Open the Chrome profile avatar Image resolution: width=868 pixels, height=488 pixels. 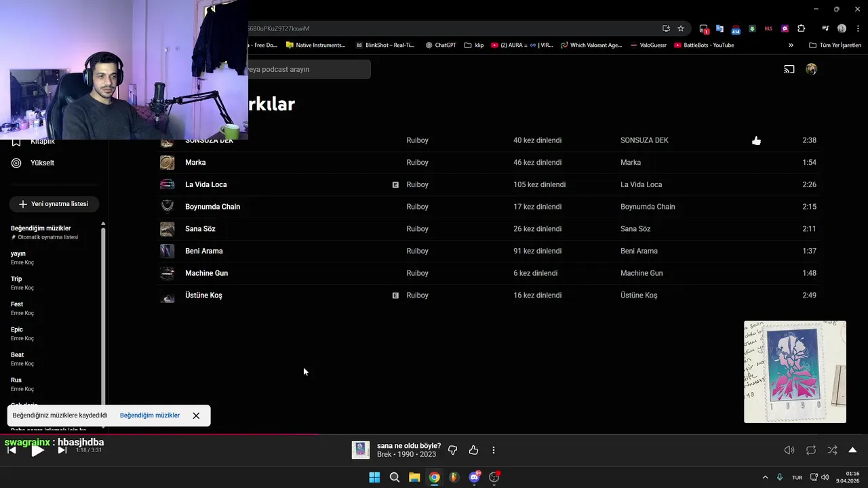click(x=842, y=28)
